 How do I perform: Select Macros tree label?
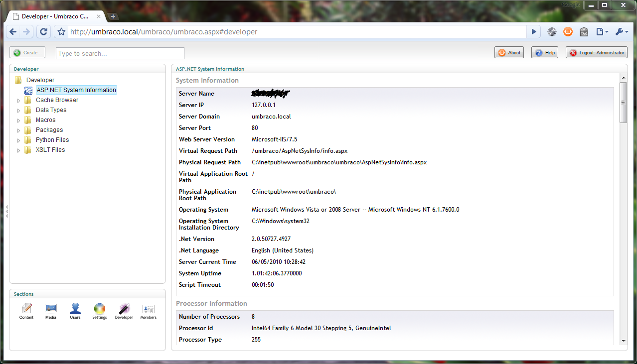[45, 120]
